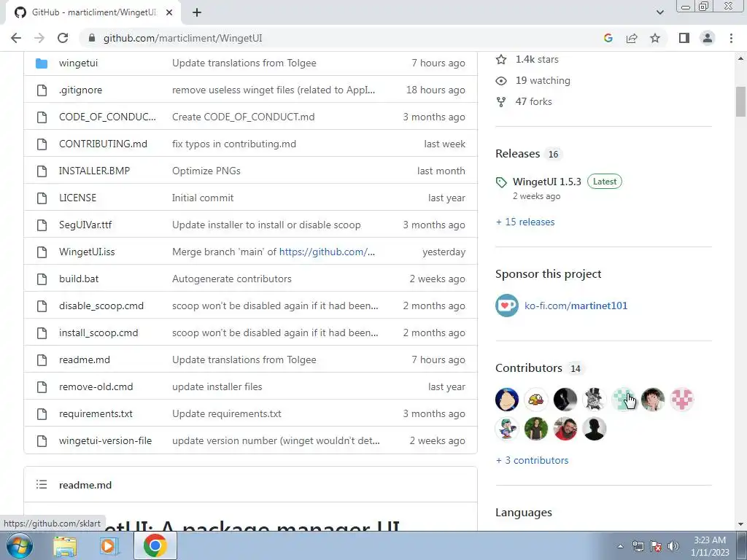Click the address bar URL
747x560 pixels.
coord(183,38)
